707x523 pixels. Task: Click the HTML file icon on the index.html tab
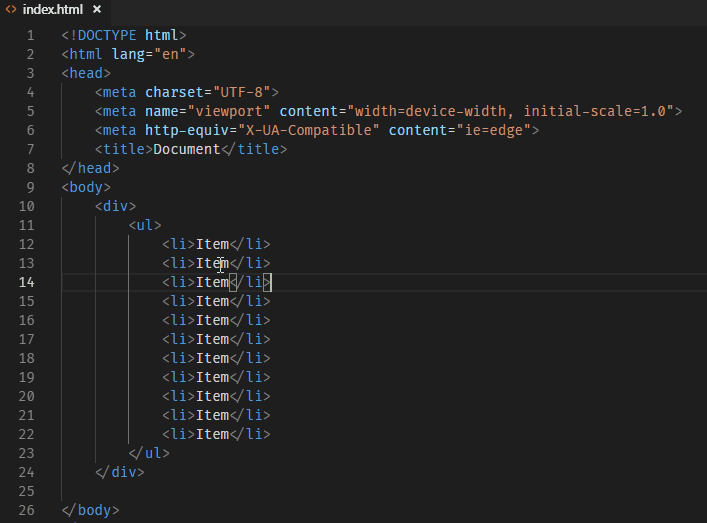(x=10, y=9)
